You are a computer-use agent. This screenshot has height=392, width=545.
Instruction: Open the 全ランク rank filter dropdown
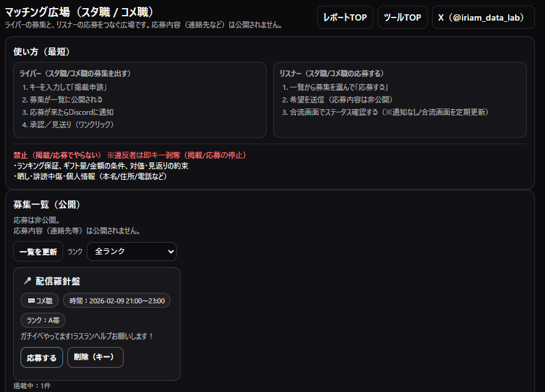[131, 252]
